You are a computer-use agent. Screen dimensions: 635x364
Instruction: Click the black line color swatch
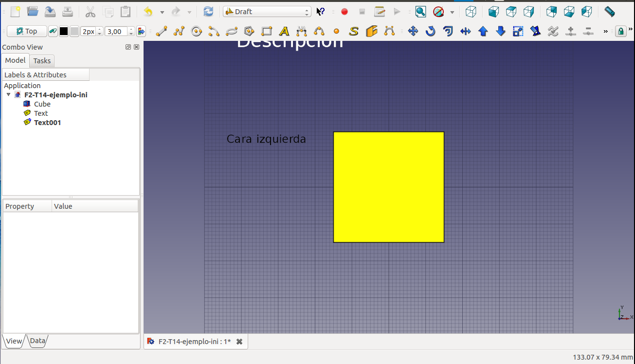tap(64, 32)
